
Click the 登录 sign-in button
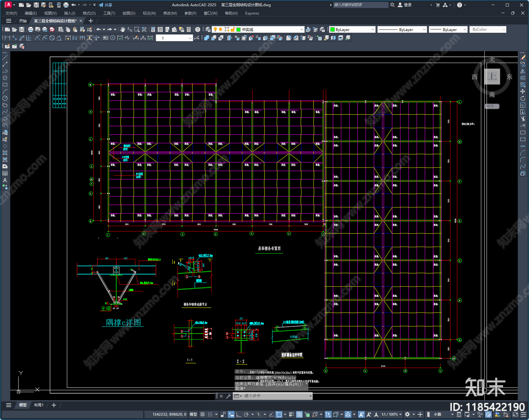405,5
